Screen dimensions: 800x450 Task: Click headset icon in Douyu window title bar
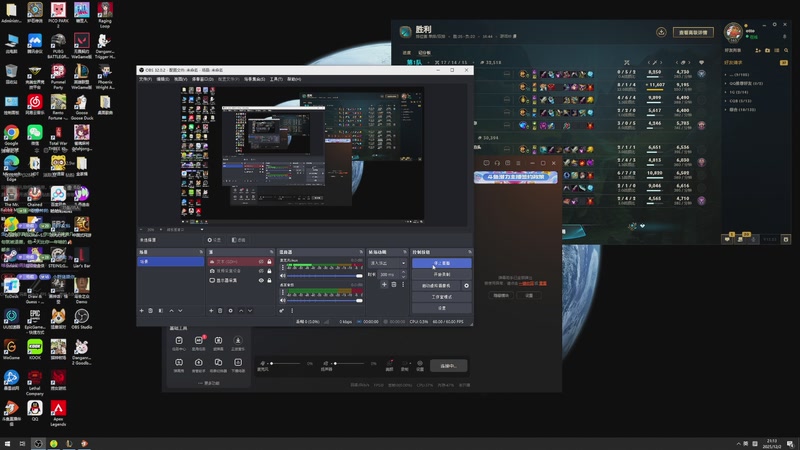497,163
